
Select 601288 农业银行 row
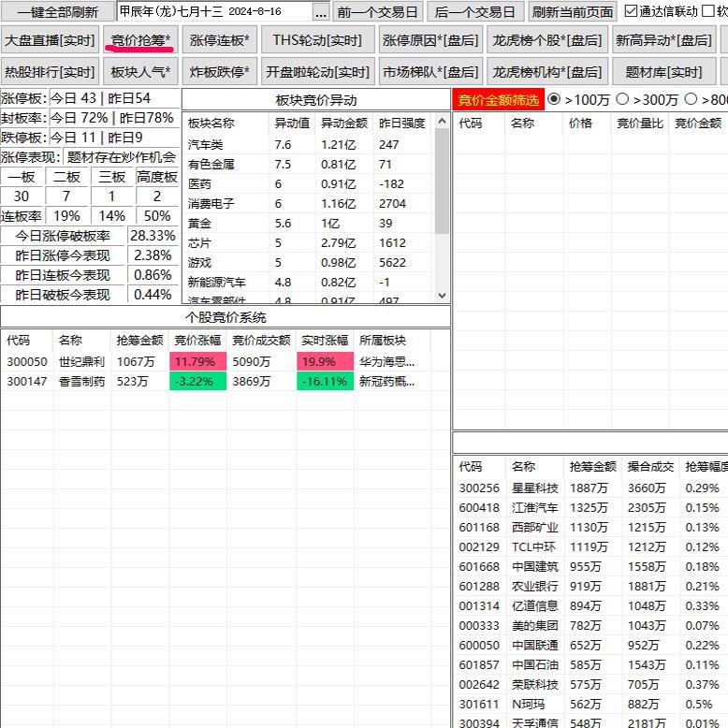590,587
